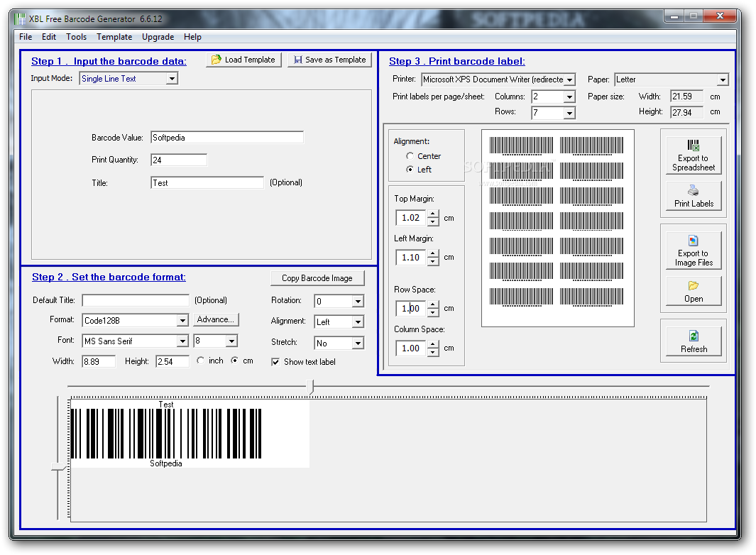Click the Row Space value field

411,308
